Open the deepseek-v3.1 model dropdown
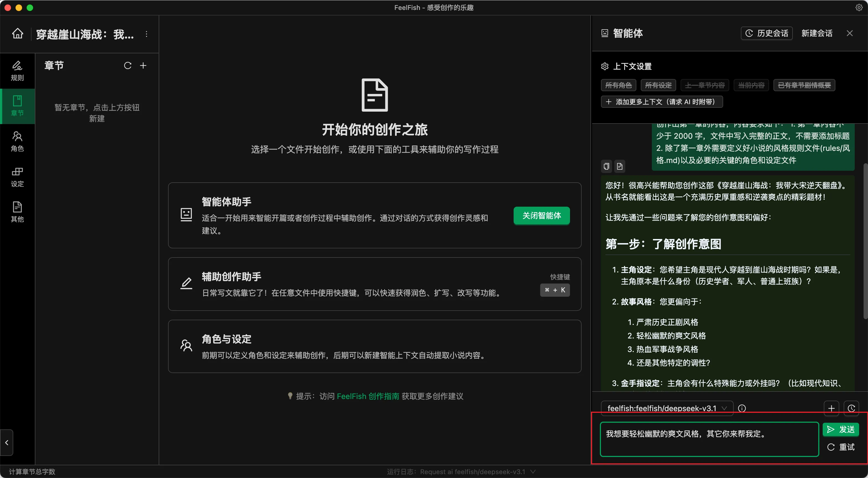The image size is (868, 478). point(667,408)
